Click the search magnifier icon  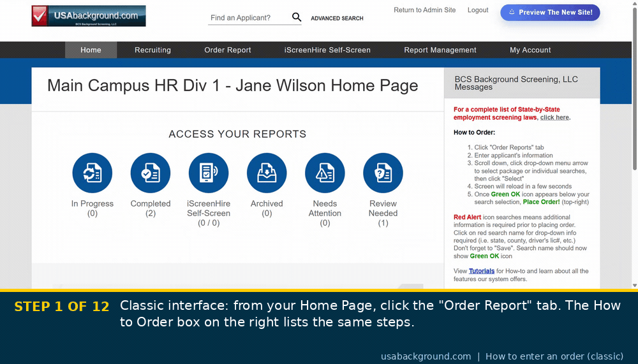point(297,17)
